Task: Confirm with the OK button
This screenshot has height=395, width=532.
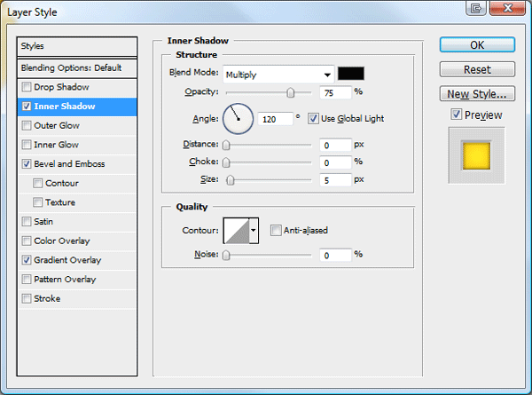Action: pos(477,45)
